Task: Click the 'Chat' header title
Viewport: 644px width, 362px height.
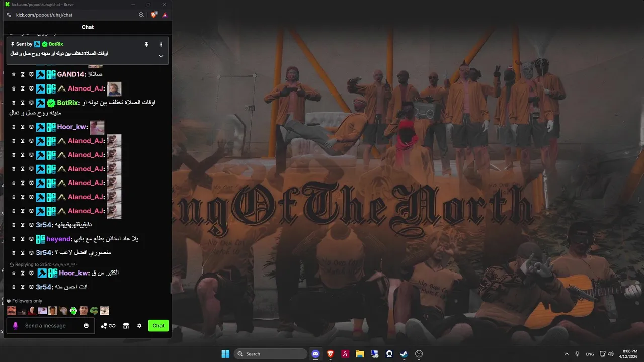Action: tap(88, 27)
